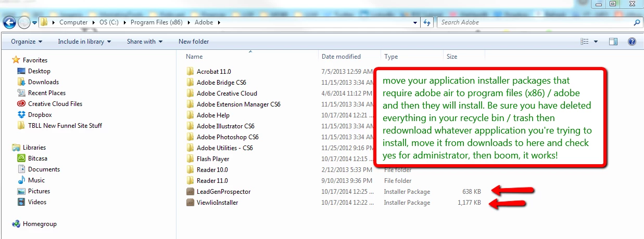Click the Music note icon

click(x=21, y=180)
